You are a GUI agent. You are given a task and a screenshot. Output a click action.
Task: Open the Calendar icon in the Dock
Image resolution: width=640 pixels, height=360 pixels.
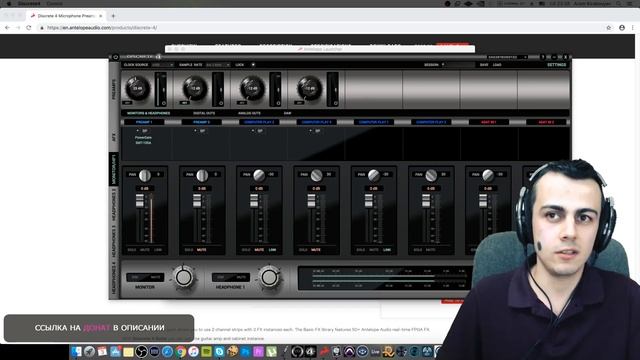tap(102, 351)
